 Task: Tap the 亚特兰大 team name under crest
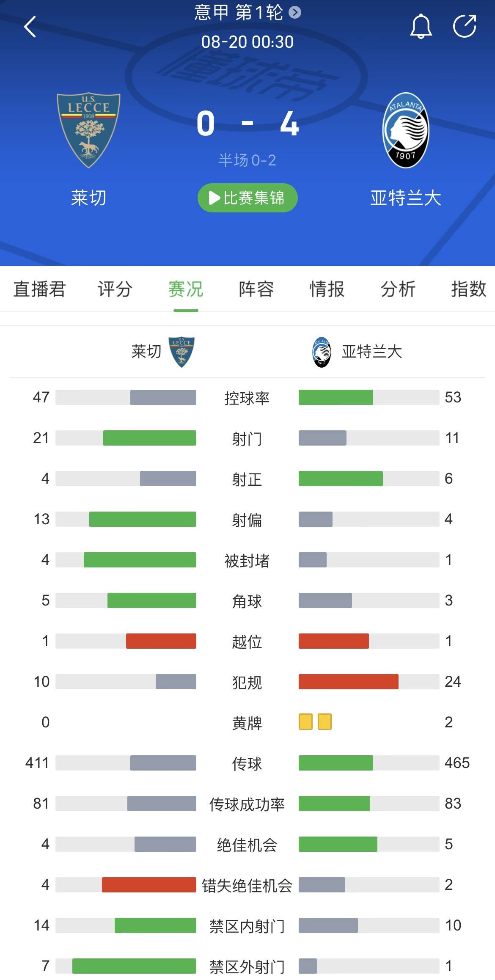405,198
